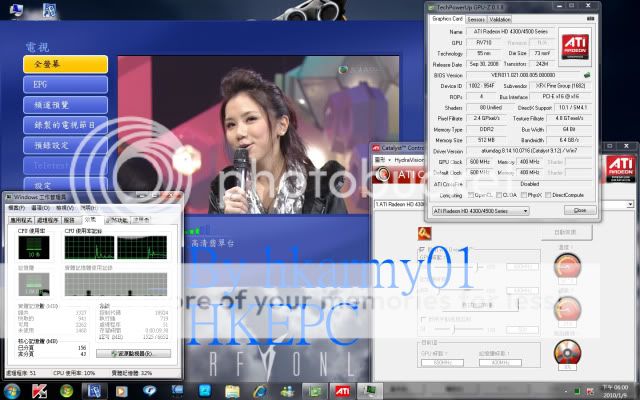The image size is (640, 400).
Task: Open the Messenger people icon on taskbar
Action: (287, 391)
